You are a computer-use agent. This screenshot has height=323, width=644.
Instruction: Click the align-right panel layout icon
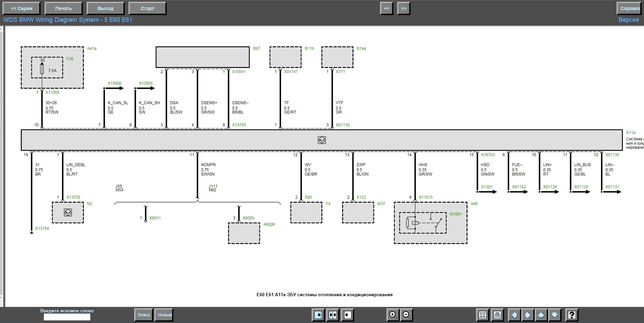tap(318, 315)
